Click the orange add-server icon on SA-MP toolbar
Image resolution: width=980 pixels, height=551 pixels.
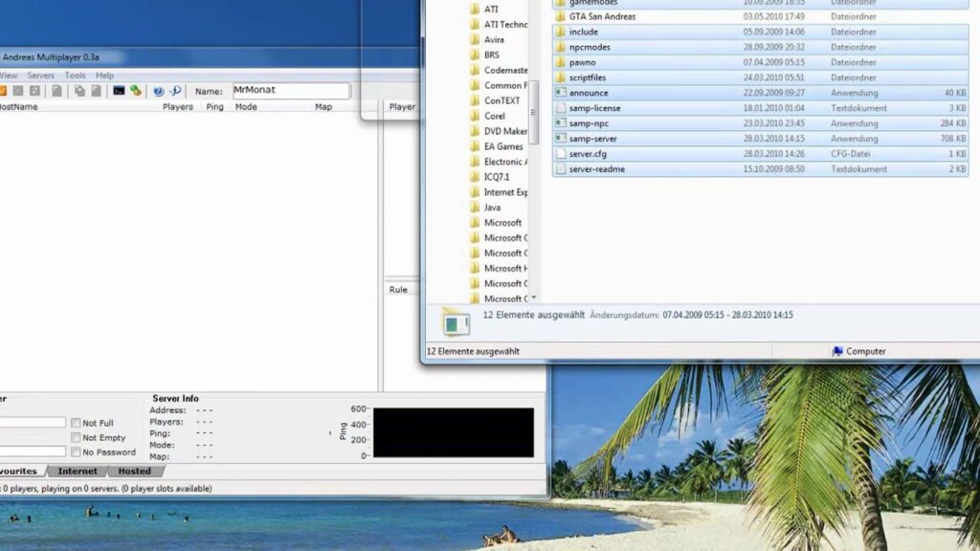pos(4,89)
